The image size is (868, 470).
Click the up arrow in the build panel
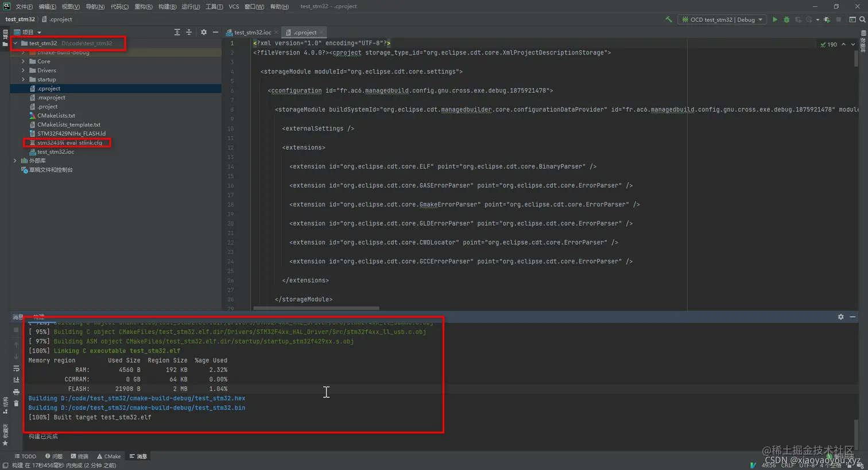(16, 344)
